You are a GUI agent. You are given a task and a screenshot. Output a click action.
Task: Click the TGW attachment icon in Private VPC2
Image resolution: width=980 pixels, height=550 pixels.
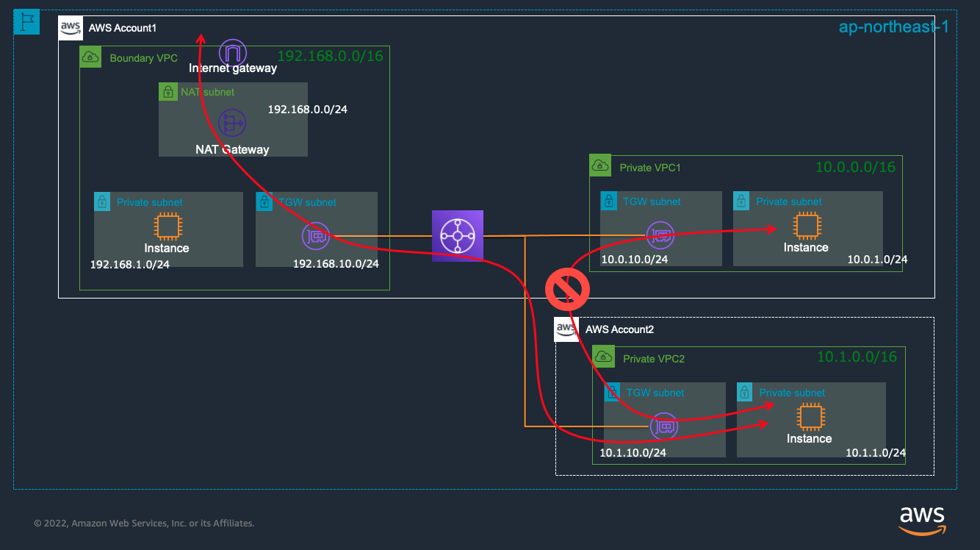[664, 426]
